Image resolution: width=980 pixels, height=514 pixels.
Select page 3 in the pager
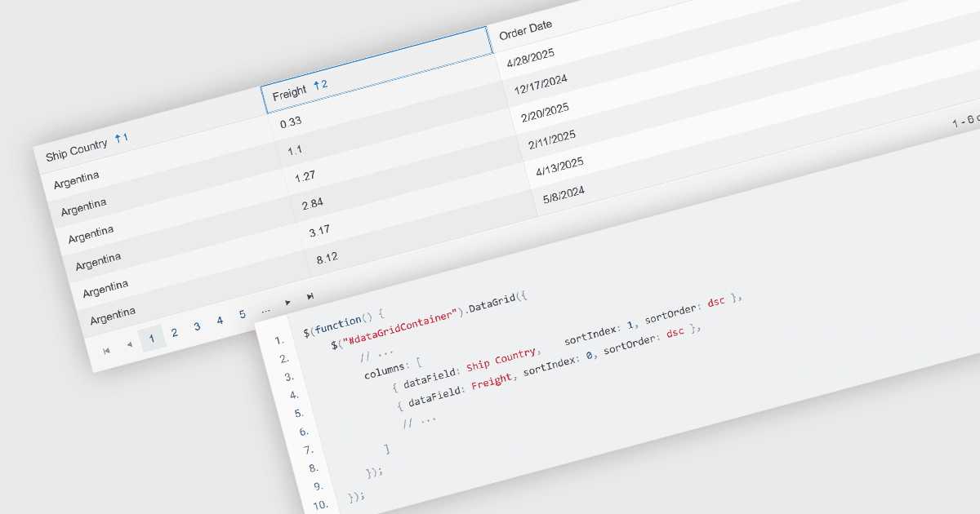pyautogui.click(x=197, y=326)
